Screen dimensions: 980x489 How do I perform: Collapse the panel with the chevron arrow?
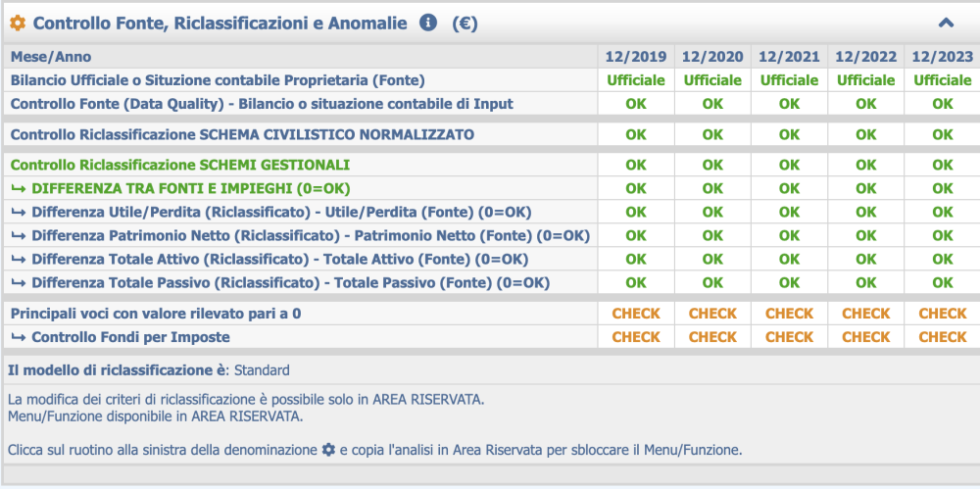tap(946, 24)
